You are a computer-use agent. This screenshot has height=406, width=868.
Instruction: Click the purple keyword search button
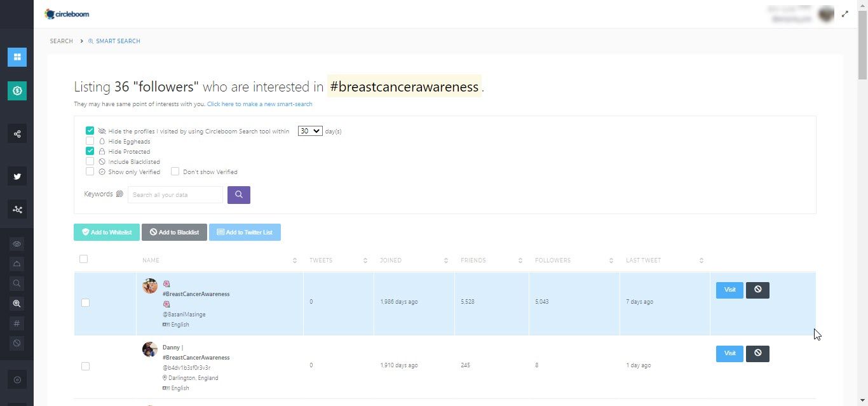(x=239, y=195)
